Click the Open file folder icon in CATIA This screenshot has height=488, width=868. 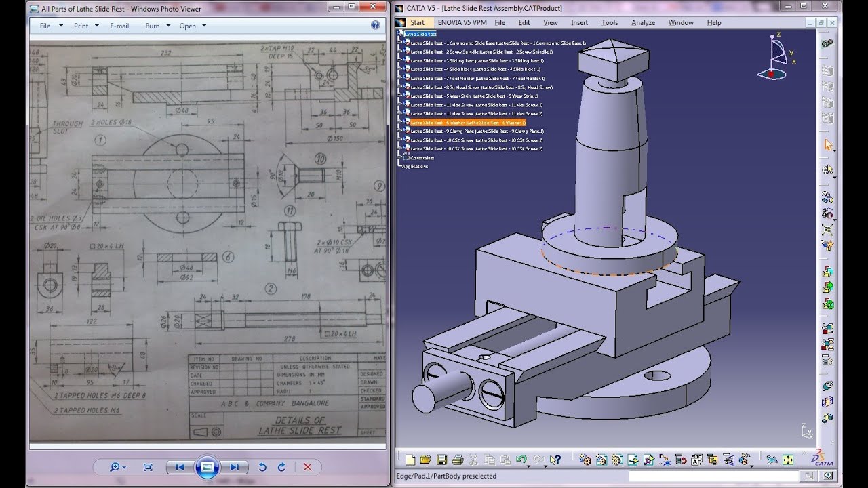[x=425, y=460]
